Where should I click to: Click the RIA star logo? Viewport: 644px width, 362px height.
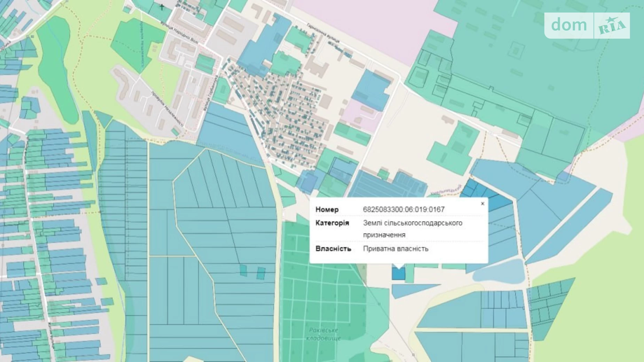(x=612, y=26)
